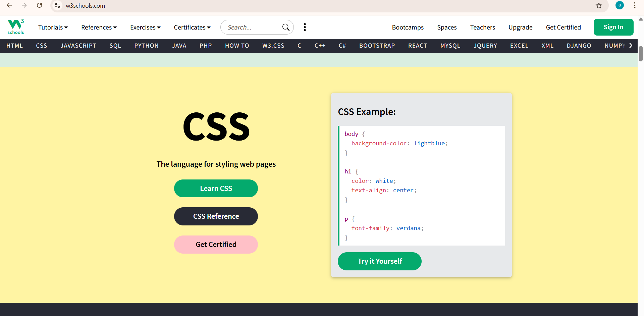Click the Try it Yourself button
This screenshot has width=644, height=316.
(380, 261)
